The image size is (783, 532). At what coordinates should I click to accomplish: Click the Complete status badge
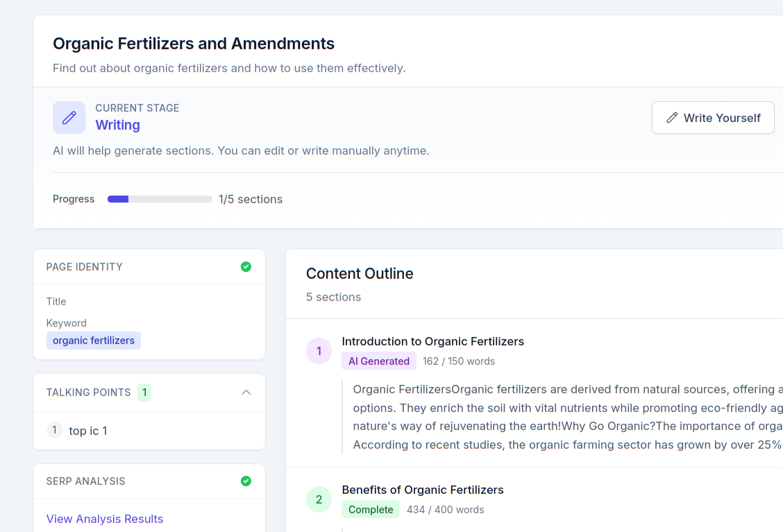371,510
